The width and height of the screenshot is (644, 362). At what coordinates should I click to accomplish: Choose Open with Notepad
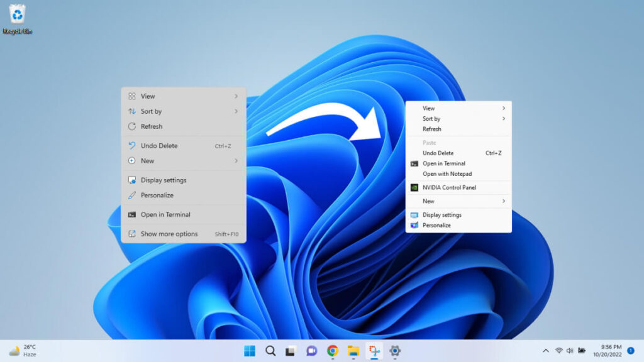(448, 174)
